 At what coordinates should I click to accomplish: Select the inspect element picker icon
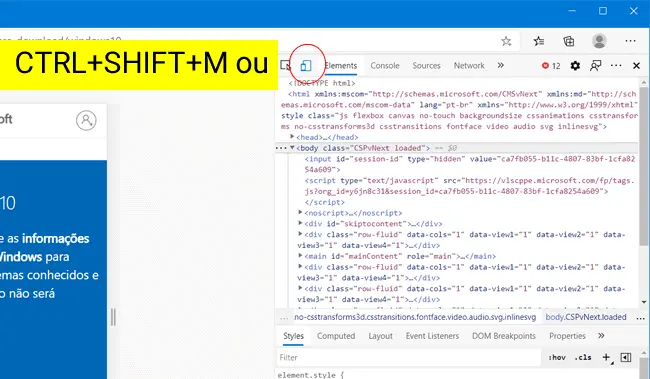[x=285, y=66]
